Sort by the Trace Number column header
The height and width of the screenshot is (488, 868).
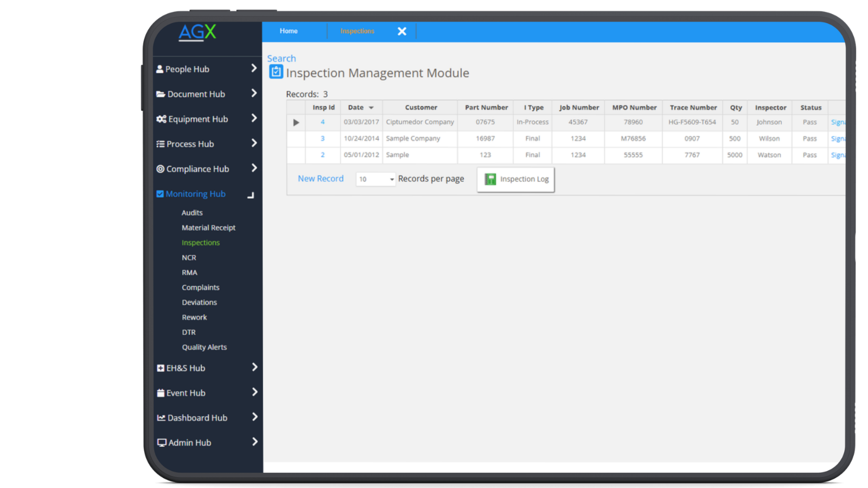(x=693, y=107)
